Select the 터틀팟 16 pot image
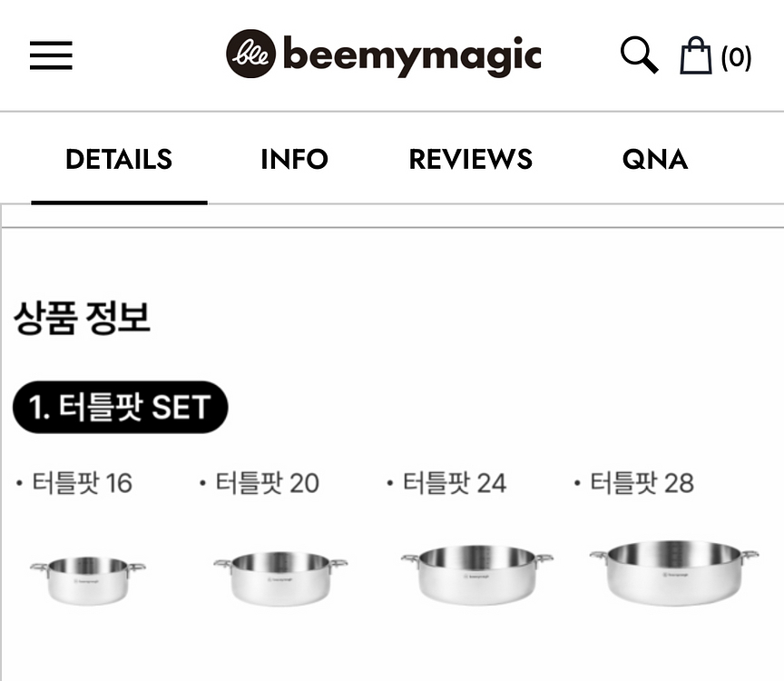This screenshot has width=784, height=681. tap(87, 578)
